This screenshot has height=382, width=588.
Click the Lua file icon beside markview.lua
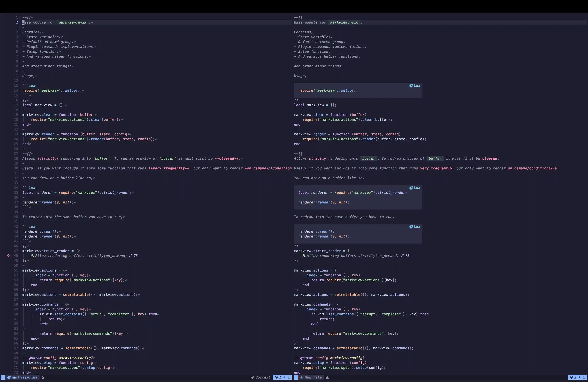pos(9,377)
